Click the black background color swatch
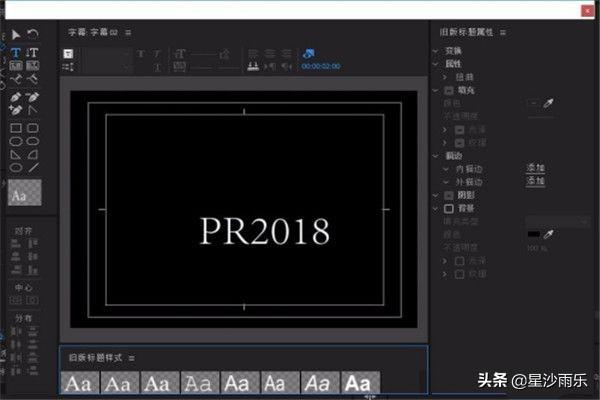This screenshot has width=600, height=400. [534, 234]
